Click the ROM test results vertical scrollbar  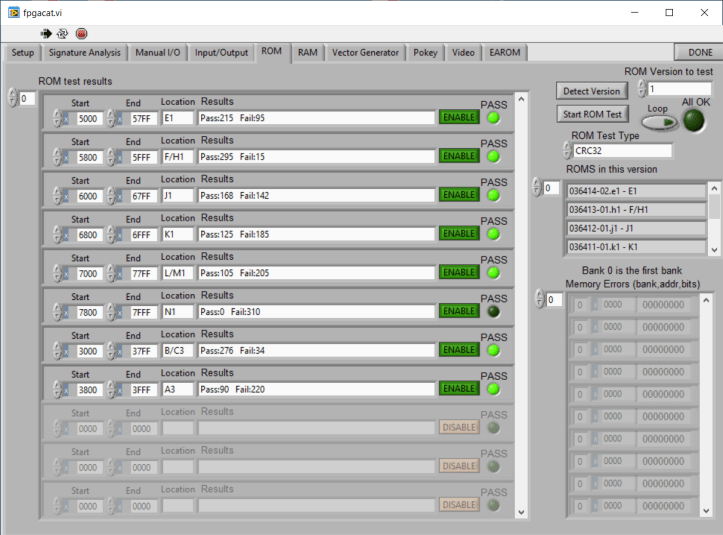click(x=518, y=300)
